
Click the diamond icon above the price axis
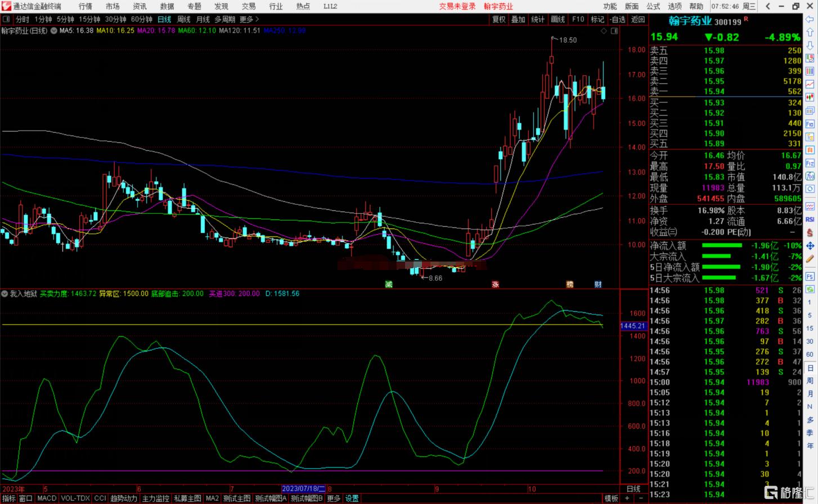pos(605,30)
